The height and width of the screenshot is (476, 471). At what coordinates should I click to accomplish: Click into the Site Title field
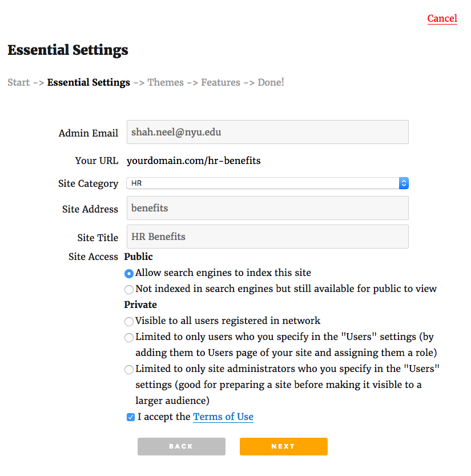click(268, 237)
